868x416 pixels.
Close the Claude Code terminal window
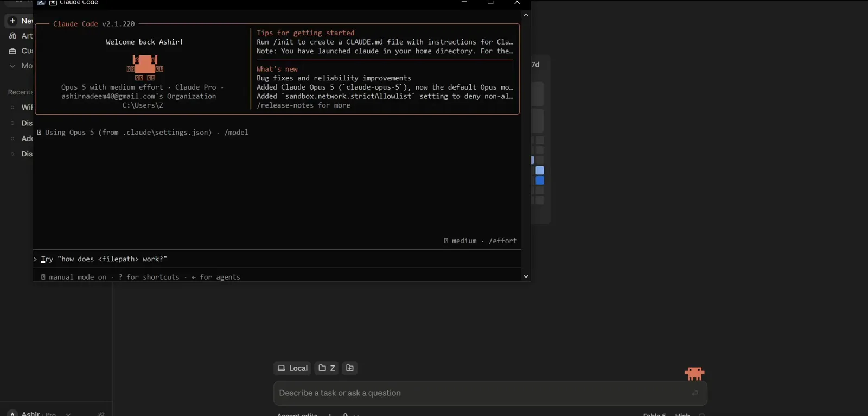pos(517,3)
